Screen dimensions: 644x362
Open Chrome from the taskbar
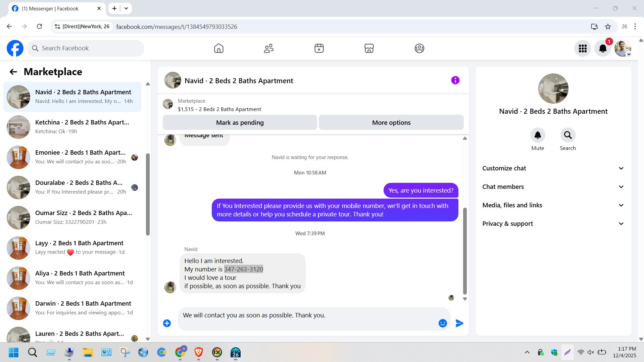coord(180,352)
